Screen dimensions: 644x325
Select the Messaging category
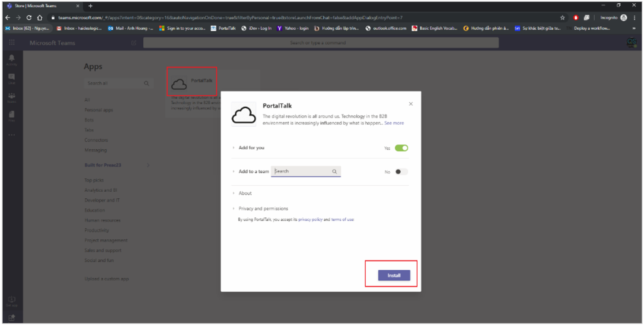click(x=96, y=150)
